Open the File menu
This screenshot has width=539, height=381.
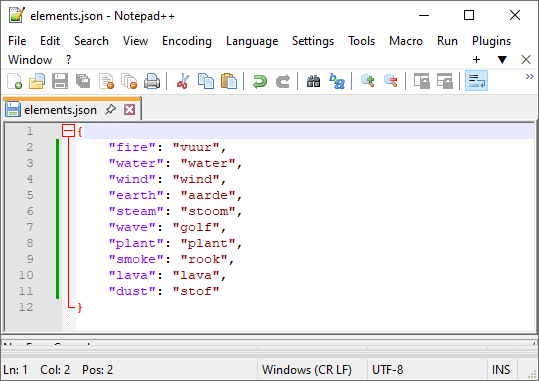pyautogui.click(x=17, y=41)
